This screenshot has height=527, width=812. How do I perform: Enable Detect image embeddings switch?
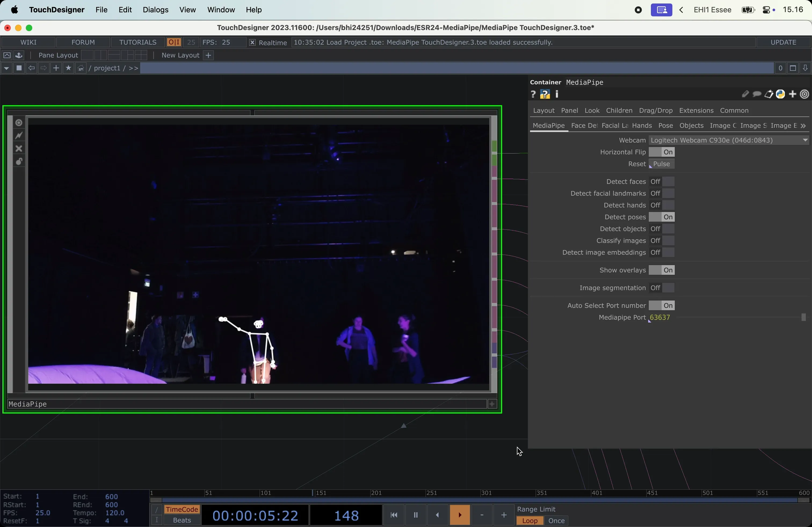click(662, 253)
